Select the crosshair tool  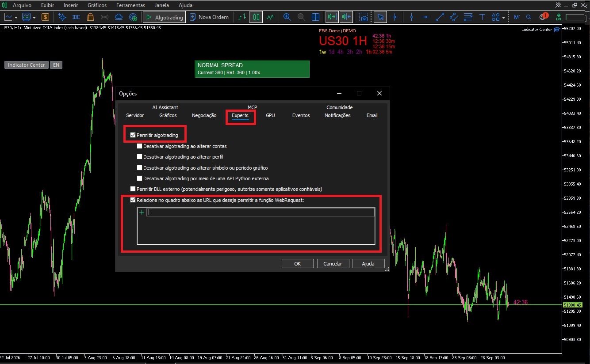pyautogui.click(x=395, y=17)
